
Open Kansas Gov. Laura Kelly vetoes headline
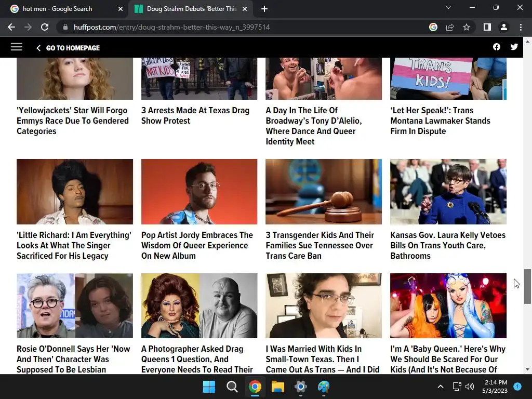(x=448, y=245)
